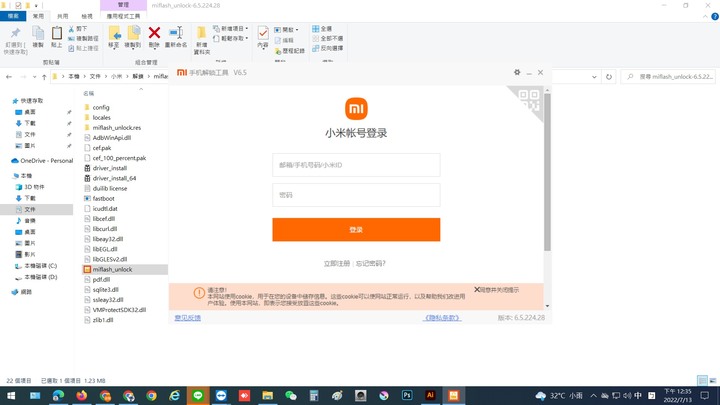Click the orange Login (登录) button

[356, 230]
